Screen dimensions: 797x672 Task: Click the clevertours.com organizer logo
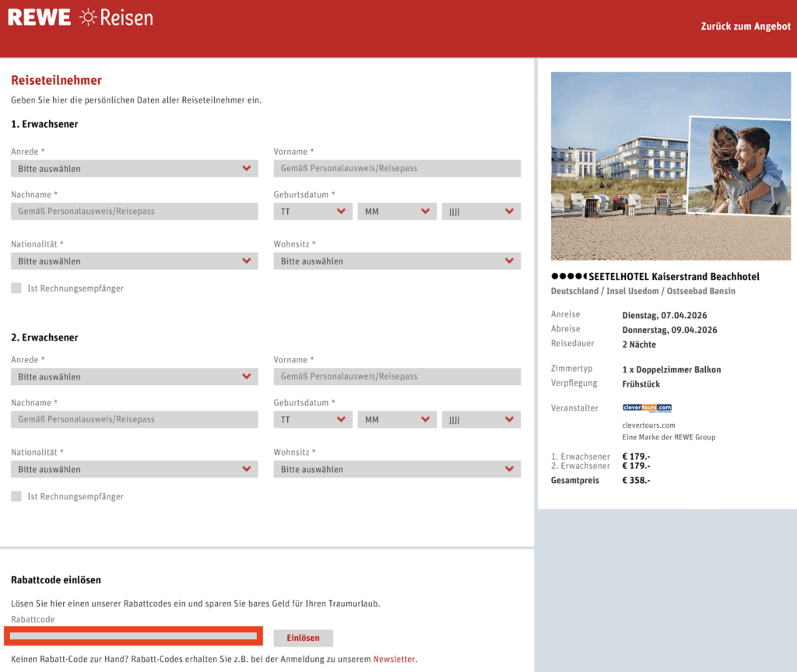click(647, 408)
